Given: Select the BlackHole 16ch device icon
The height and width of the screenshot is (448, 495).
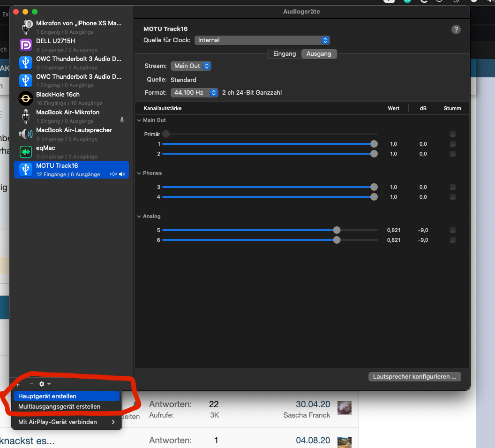Looking at the screenshot, I should click(25, 98).
